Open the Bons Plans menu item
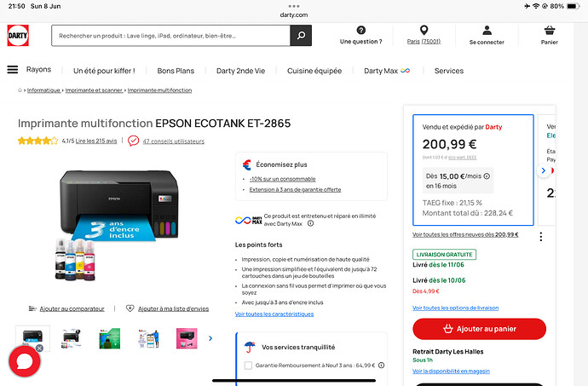Viewport: 588px width, 386px height. 176,71
